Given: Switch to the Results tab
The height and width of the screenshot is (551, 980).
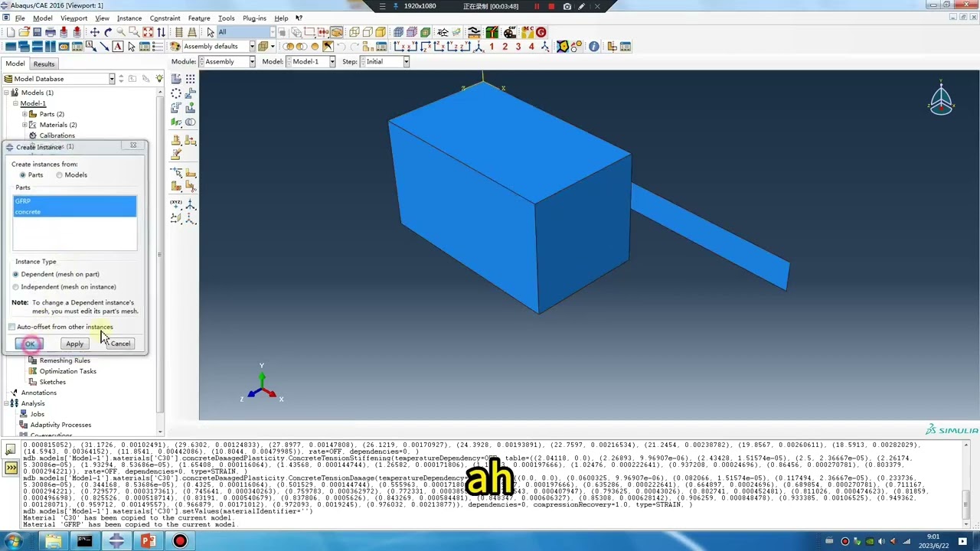Looking at the screenshot, I should click(44, 64).
